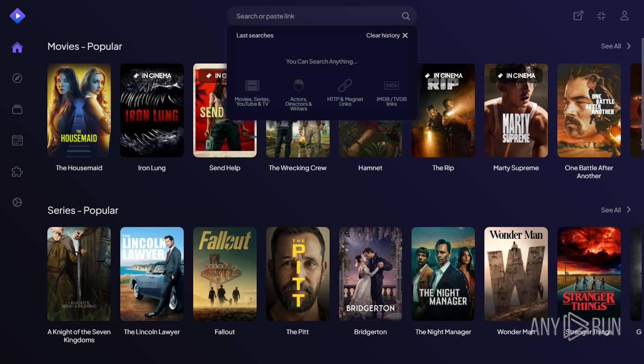Image resolution: width=644 pixels, height=364 pixels.
Task: Click the exit fullscreen icon
Action: (601, 16)
